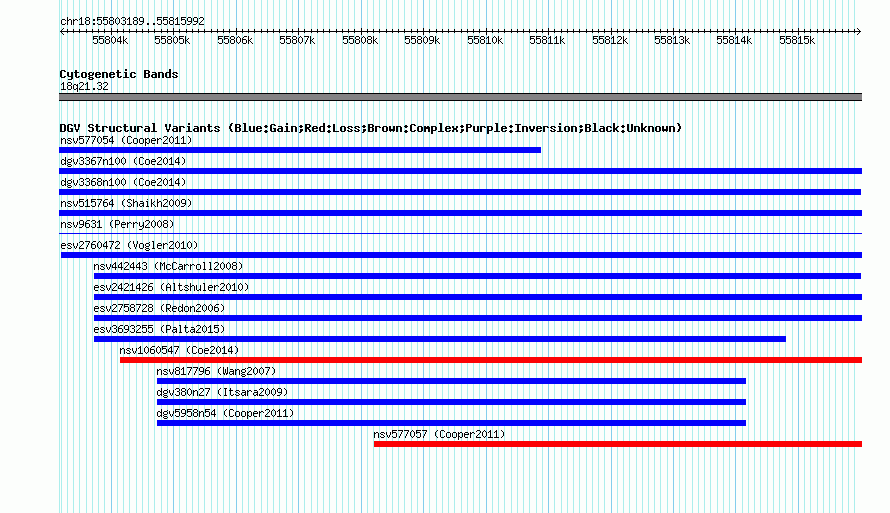Viewport: 890px width, 513px height.
Task: Select the blue bar under esv2421426
Action: pos(478,297)
